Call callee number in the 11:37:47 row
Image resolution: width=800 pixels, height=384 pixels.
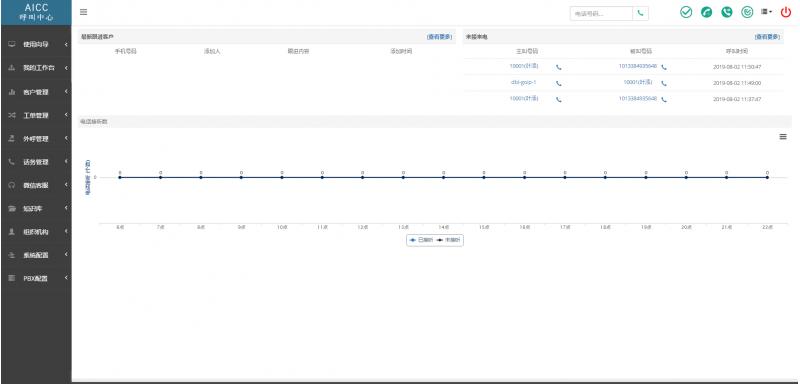pyautogui.click(x=664, y=99)
